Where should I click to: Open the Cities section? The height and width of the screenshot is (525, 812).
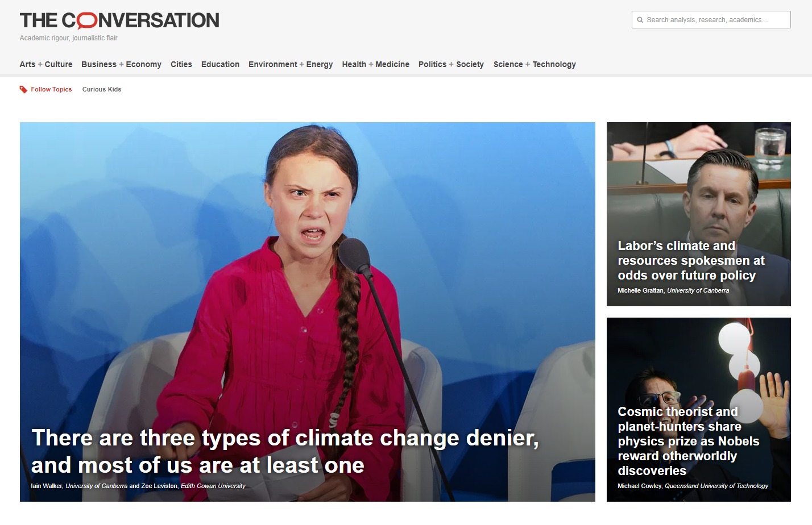click(181, 64)
